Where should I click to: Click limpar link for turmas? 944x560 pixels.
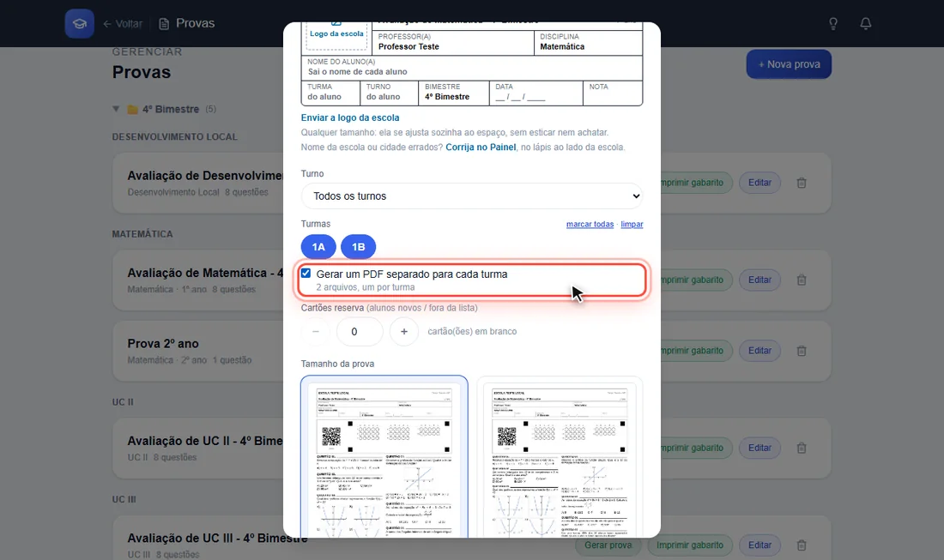pyautogui.click(x=632, y=225)
